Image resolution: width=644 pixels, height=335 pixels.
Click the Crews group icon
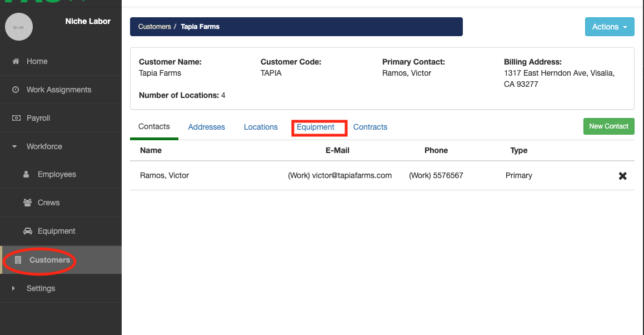tap(27, 203)
